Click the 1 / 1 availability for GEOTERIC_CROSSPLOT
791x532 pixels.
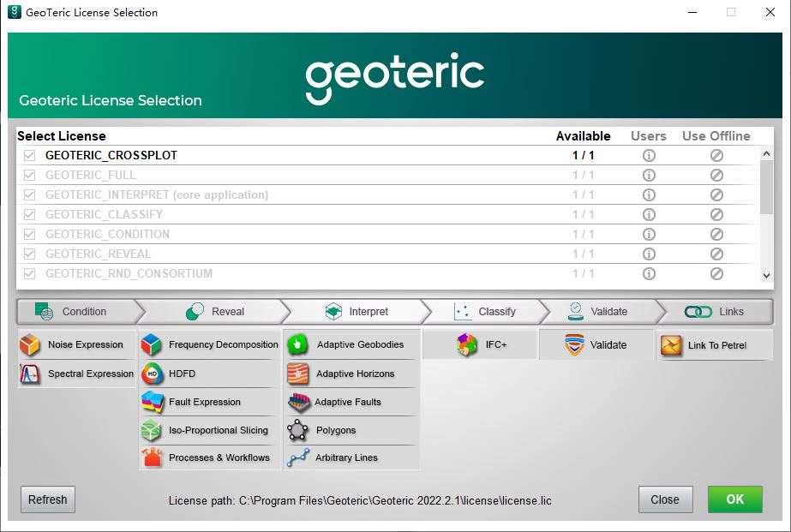coord(583,155)
